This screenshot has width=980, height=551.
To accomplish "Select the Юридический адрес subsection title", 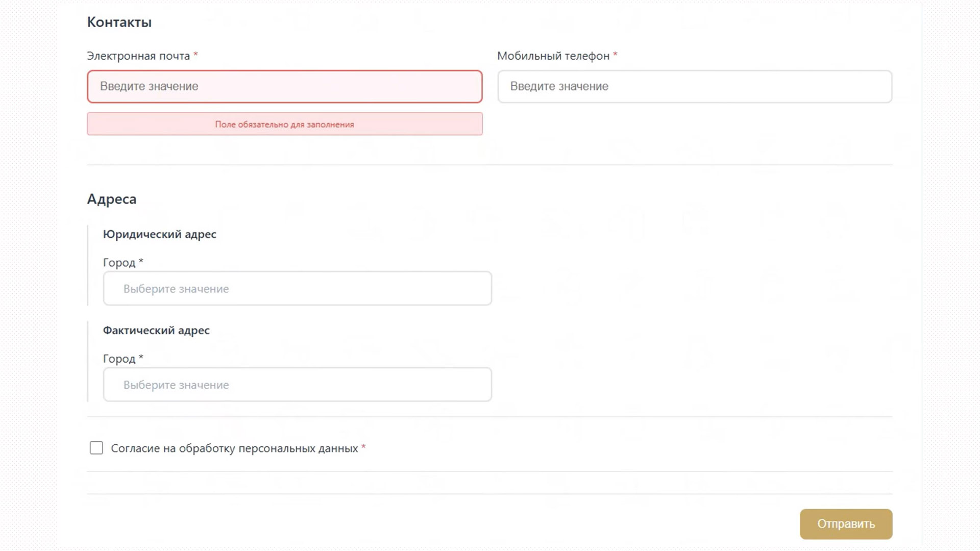I will 160,234.
